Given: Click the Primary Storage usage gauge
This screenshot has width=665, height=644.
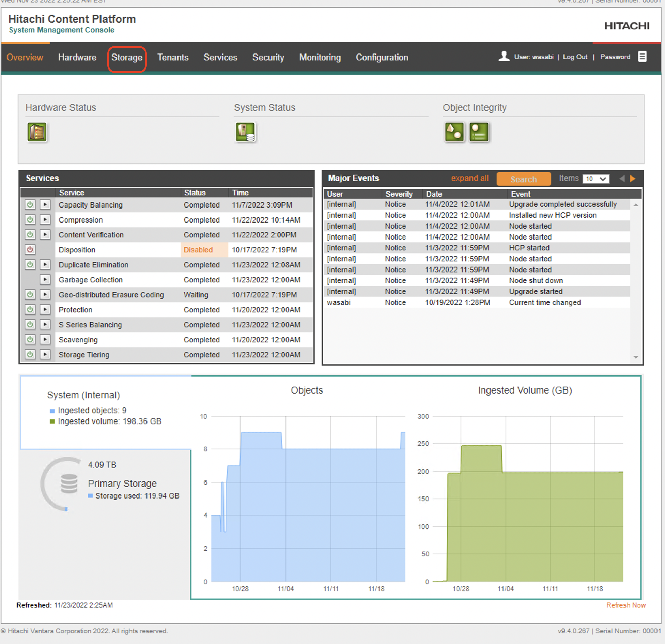Looking at the screenshot, I should pos(60,484).
